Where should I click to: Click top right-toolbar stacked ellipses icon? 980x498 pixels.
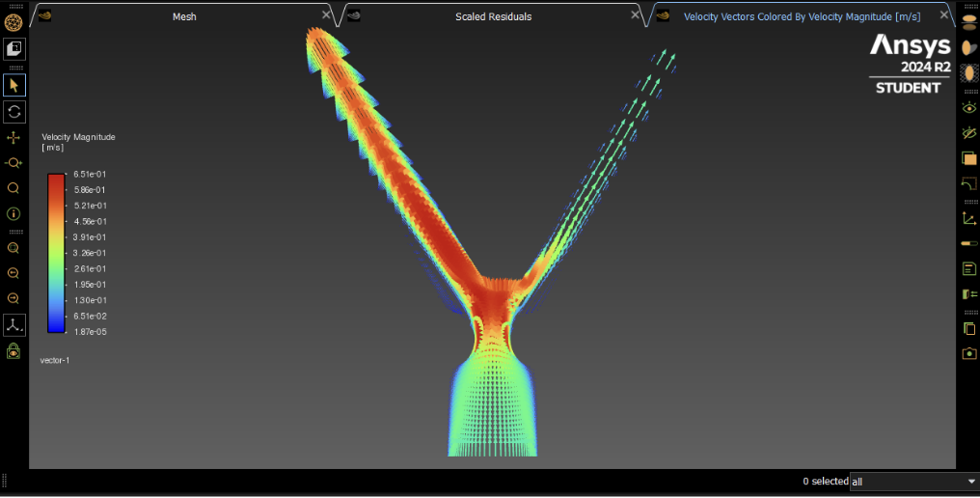pyautogui.click(x=969, y=22)
